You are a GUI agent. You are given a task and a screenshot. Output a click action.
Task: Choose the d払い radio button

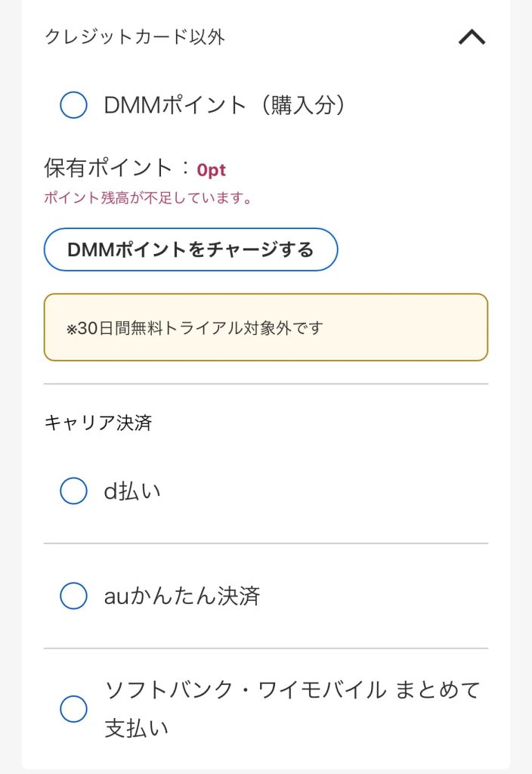click(73, 491)
